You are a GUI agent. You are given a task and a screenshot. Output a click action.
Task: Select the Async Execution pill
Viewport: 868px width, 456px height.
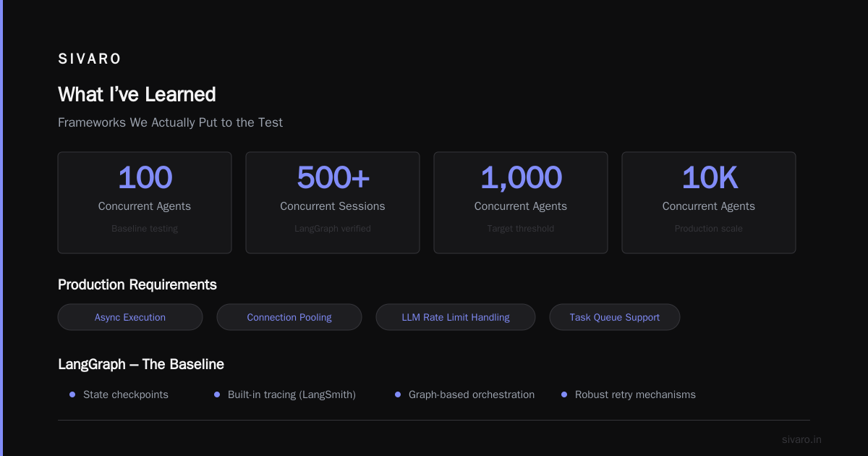130,317
